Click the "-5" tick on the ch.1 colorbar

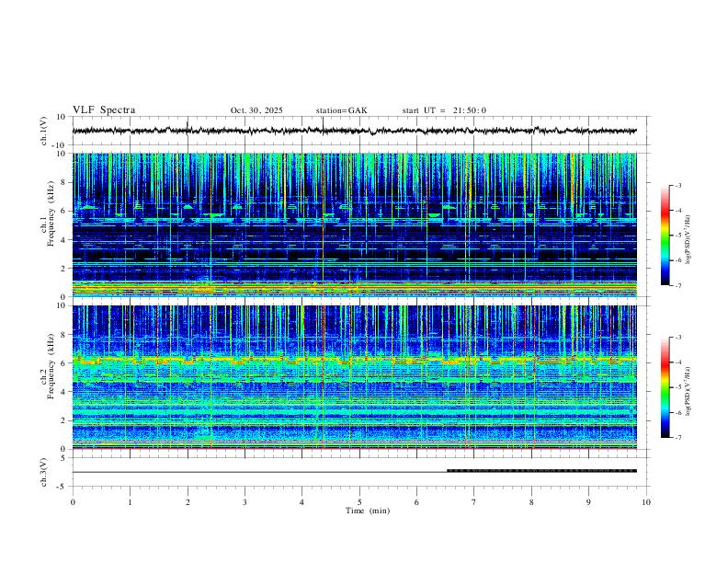[x=677, y=236]
